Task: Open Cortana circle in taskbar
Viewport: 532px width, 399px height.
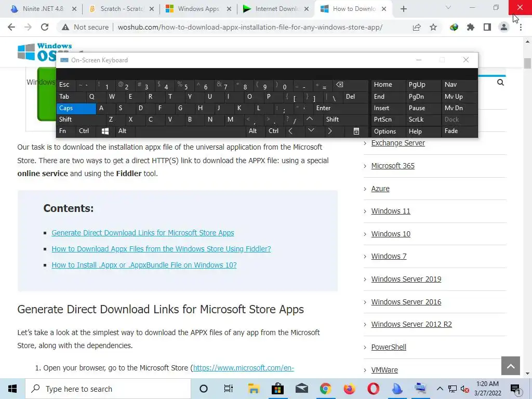Action: (204, 389)
